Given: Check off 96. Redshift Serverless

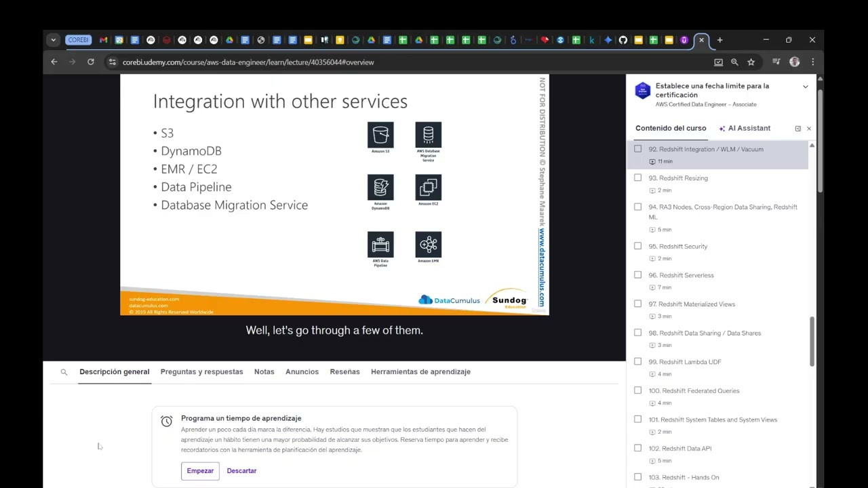Looking at the screenshot, I should click(x=637, y=274).
